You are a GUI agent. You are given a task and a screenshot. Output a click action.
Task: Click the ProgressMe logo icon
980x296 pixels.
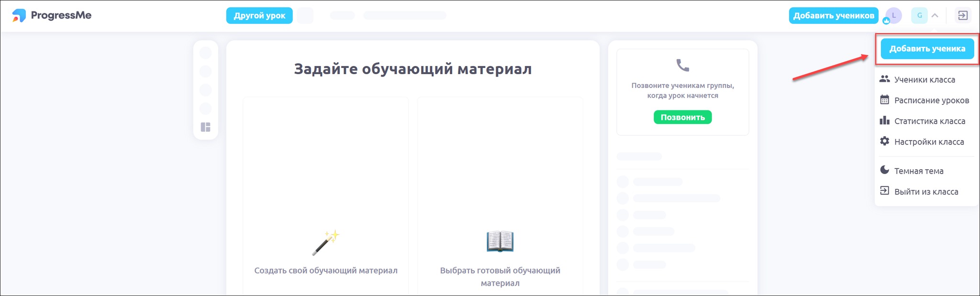19,15
